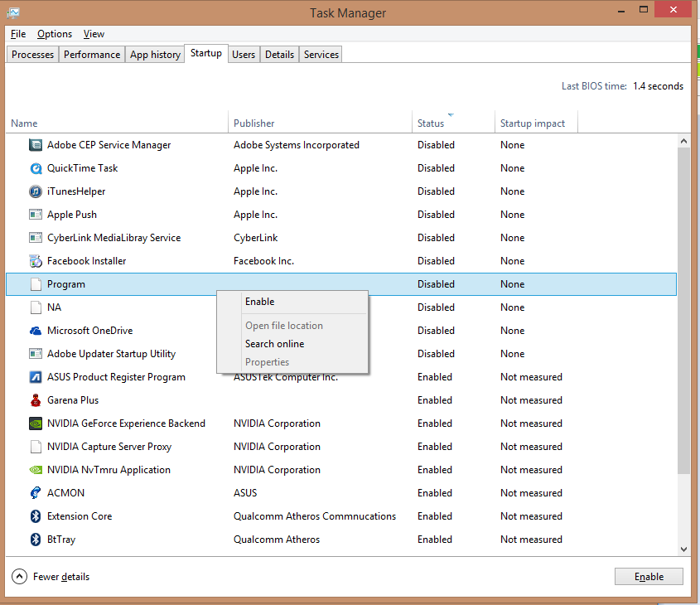Select the BtTray entry name
700x605 pixels.
point(61,540)
